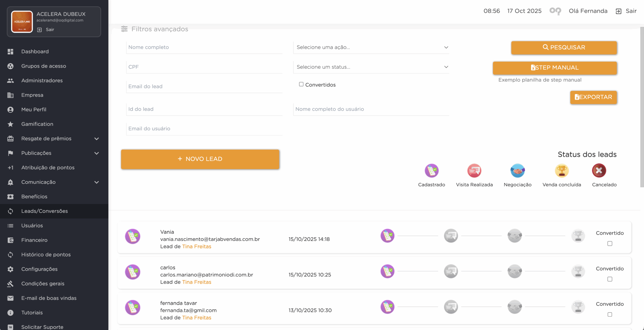Click the NOVO LEAD button

200,159
